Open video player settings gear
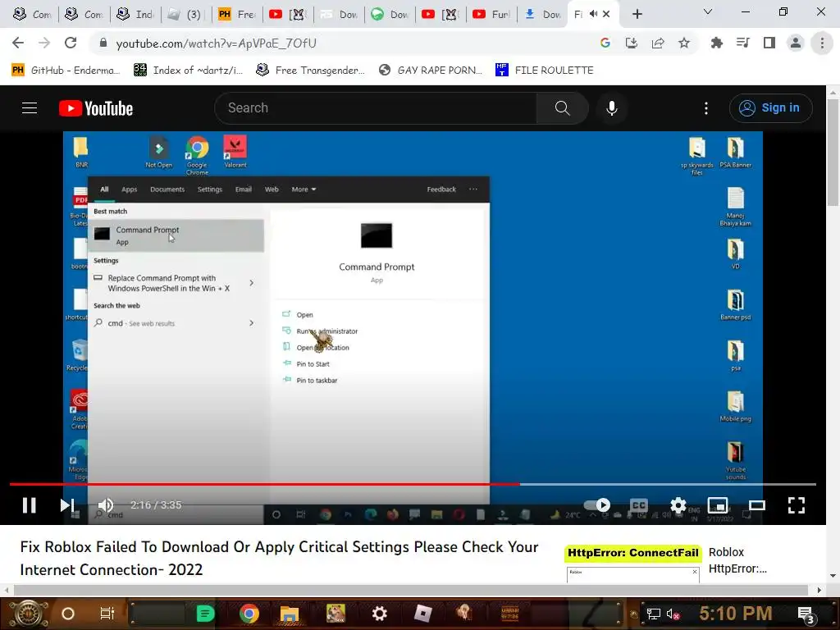The width and height of the screenshot is (840, 630). [678, 505]
